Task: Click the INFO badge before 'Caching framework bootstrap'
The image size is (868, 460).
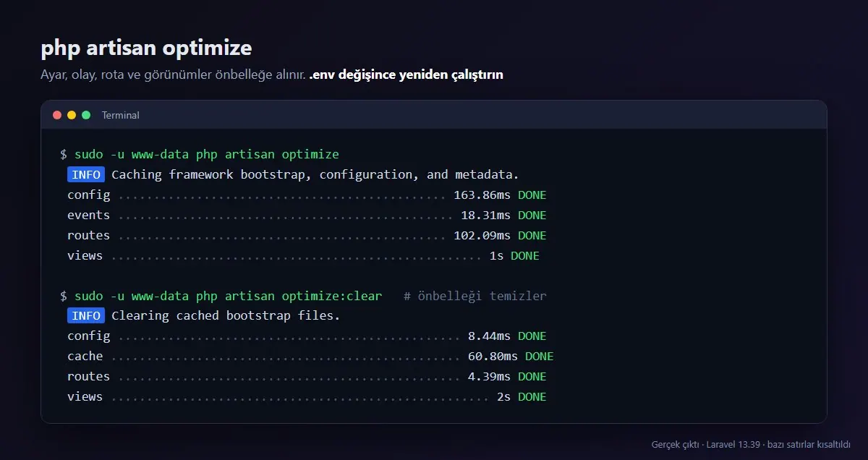Action: (86, 174)
